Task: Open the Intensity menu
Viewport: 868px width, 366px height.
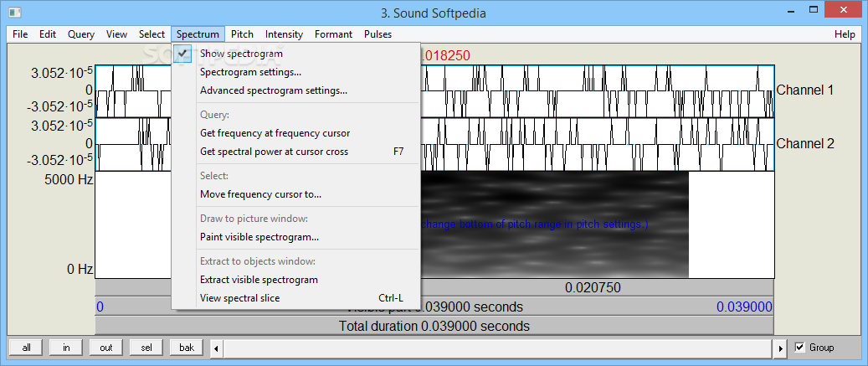Action: click(x=284, y=34)
